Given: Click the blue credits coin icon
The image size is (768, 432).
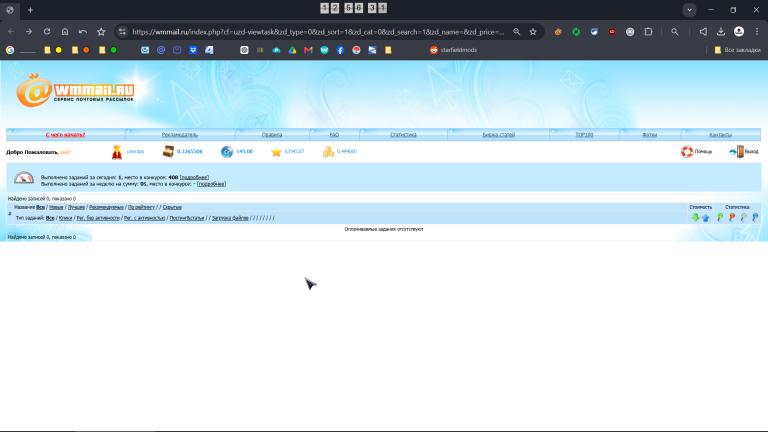Looking at the screenshot, I should [x=227, y=152].
